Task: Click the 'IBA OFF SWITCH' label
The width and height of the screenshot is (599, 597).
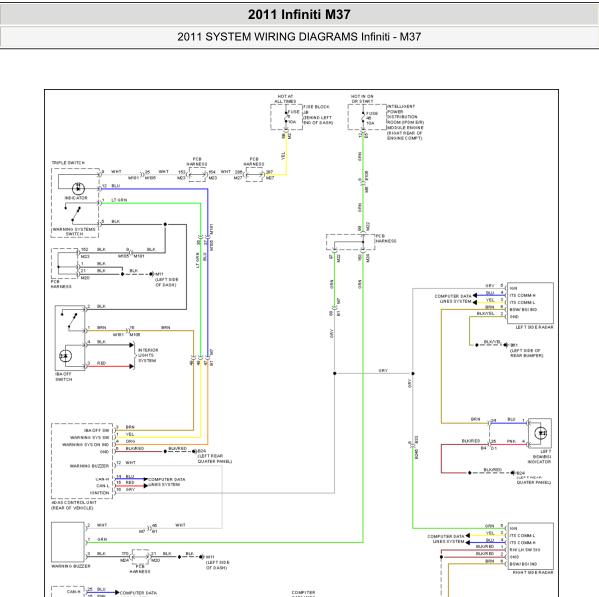Action: click(x=64, y=377)
